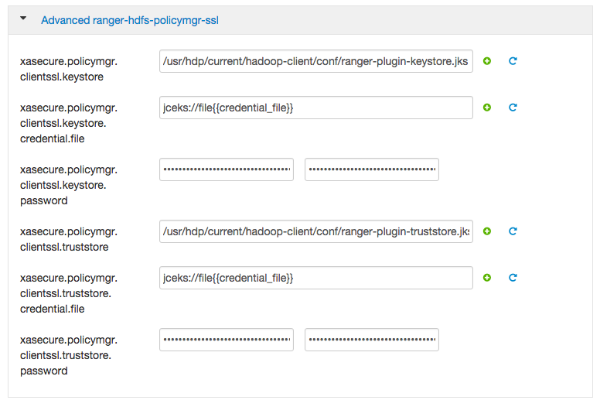This screenshot has width=600, height=407.
Task: Focus the ranger-plugin-truststore.jks path field
Action: 315,231
